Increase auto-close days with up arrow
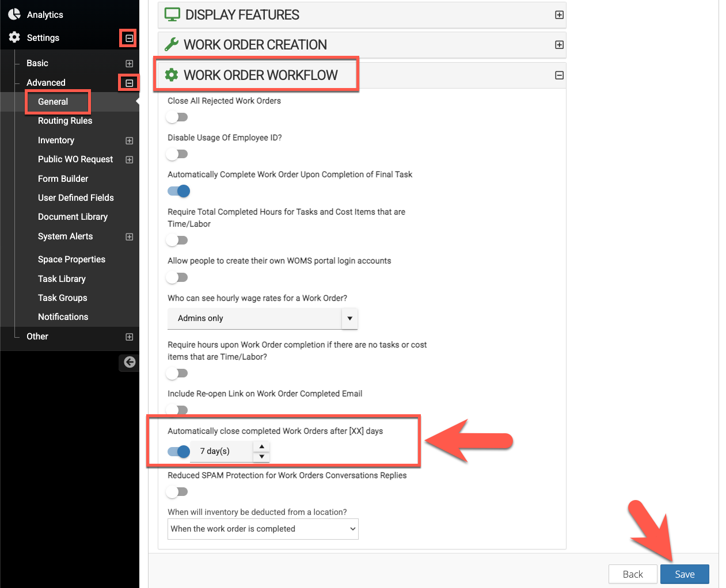 pos(262,446)
